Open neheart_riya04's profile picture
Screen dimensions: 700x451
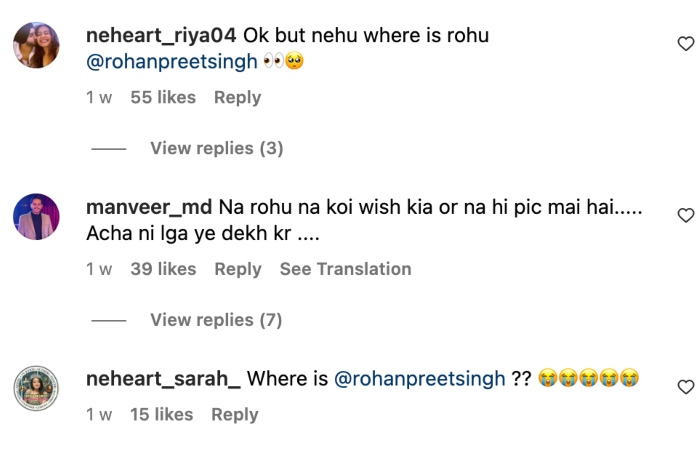pos(37,45)
